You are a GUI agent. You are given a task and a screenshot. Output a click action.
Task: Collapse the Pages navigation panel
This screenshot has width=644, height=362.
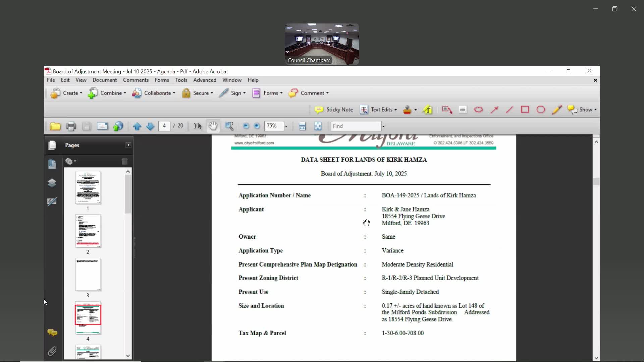point(128,145)
